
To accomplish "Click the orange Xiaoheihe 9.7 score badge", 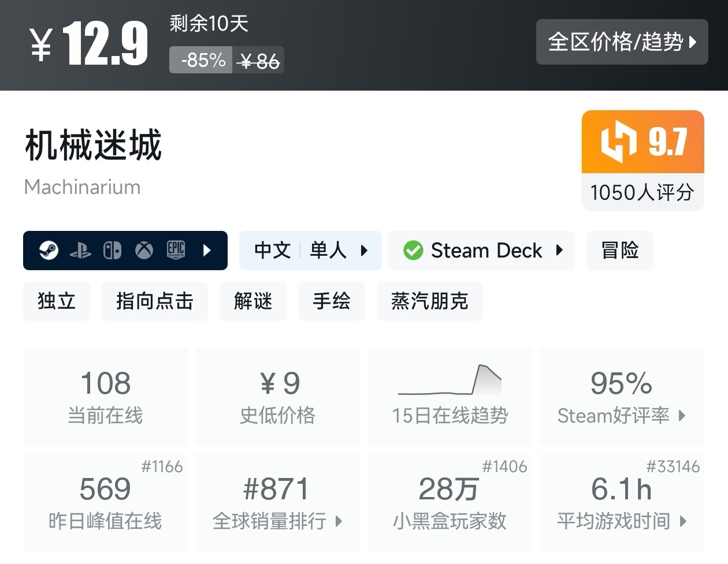I will click(x=642, y=142).
